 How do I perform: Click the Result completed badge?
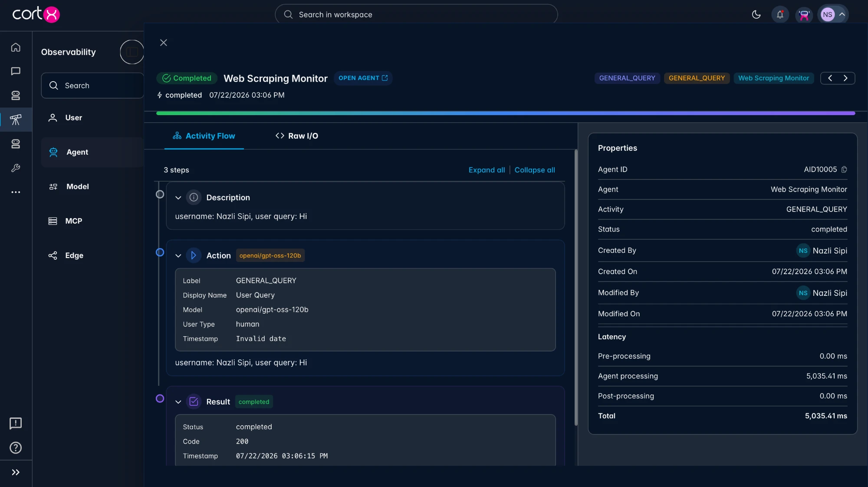click(x=253, y=402)
